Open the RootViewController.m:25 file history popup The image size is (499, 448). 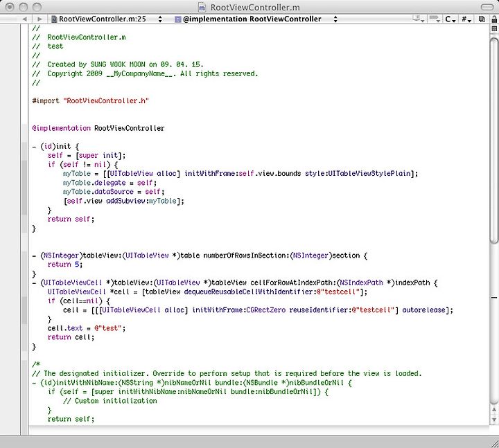[107, 19]
